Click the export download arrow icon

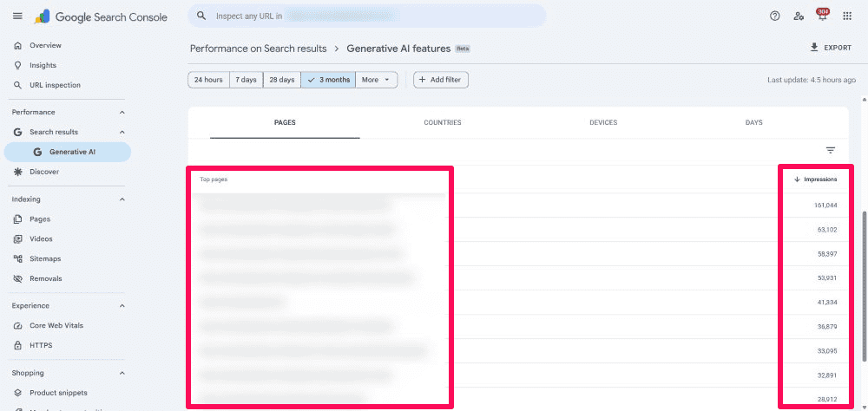coord(814,48)
